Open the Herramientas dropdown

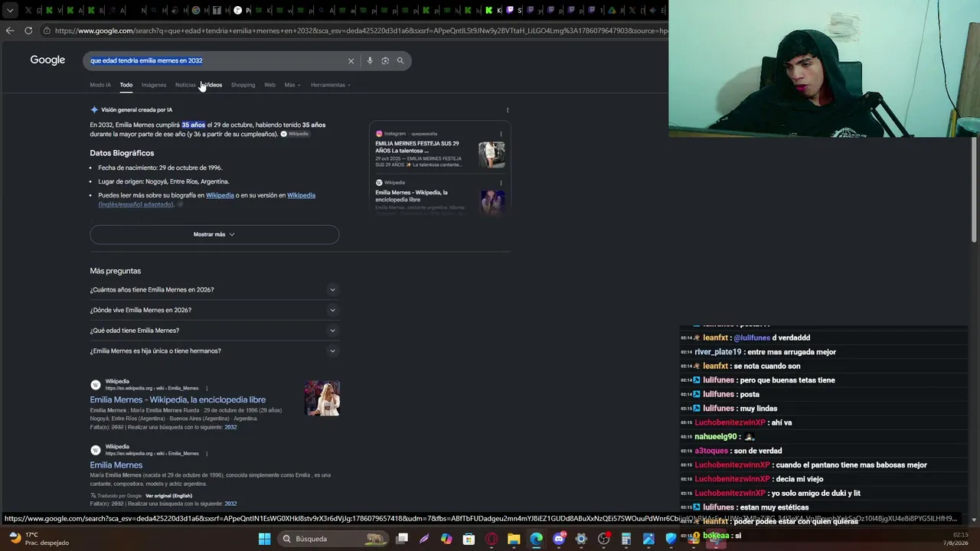(331, 85)
